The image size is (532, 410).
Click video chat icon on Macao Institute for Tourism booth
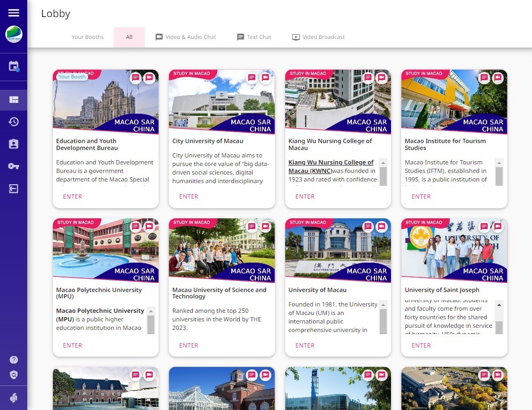coord(498,78)
